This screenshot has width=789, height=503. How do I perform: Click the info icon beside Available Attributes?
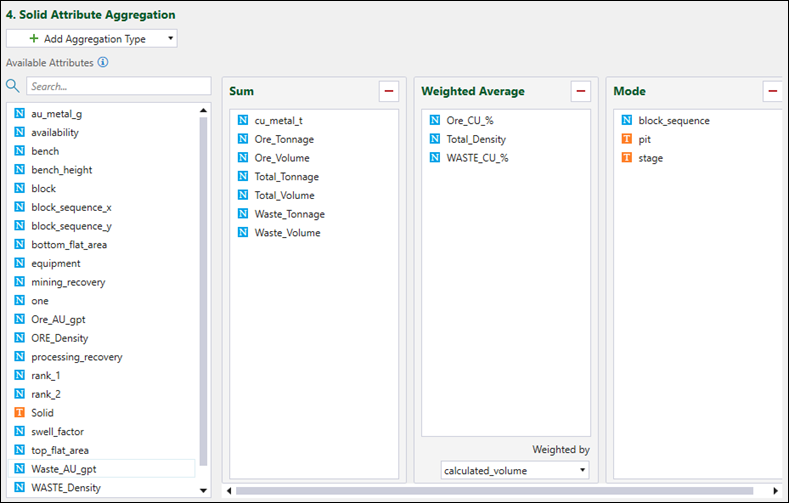coord(103,62)
